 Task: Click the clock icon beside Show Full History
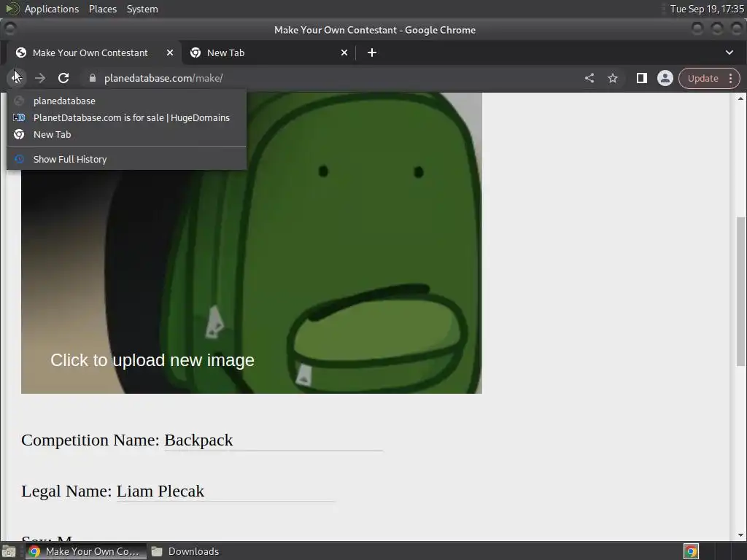[19, 160]
